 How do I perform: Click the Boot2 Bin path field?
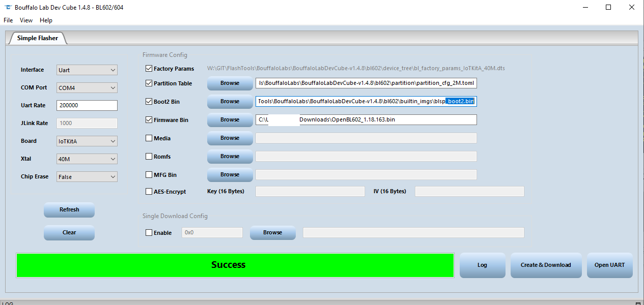click(366, 102)
